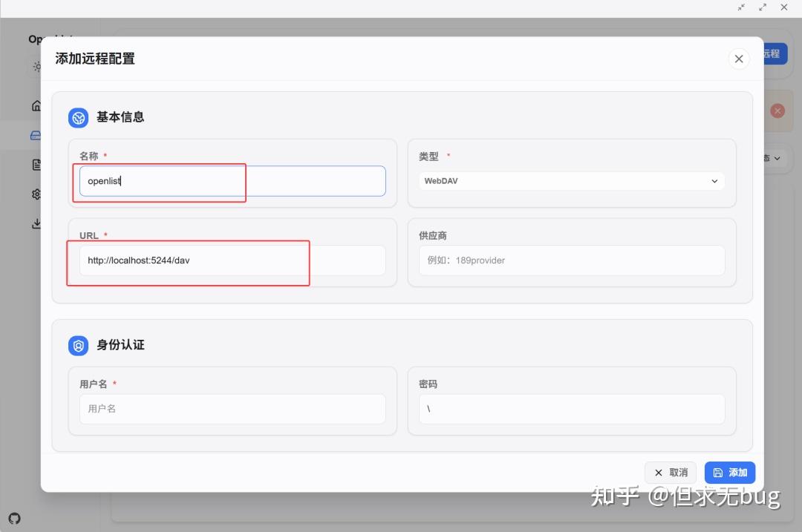Click the blue 添加 button
The width and height of the screenshot is (802, 532).
pos(729,473)
